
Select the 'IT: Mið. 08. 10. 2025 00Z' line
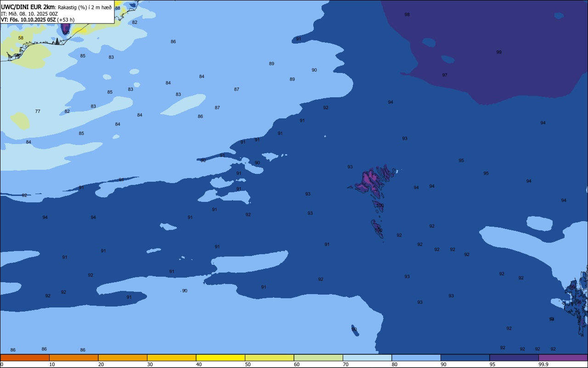[29, 14]
